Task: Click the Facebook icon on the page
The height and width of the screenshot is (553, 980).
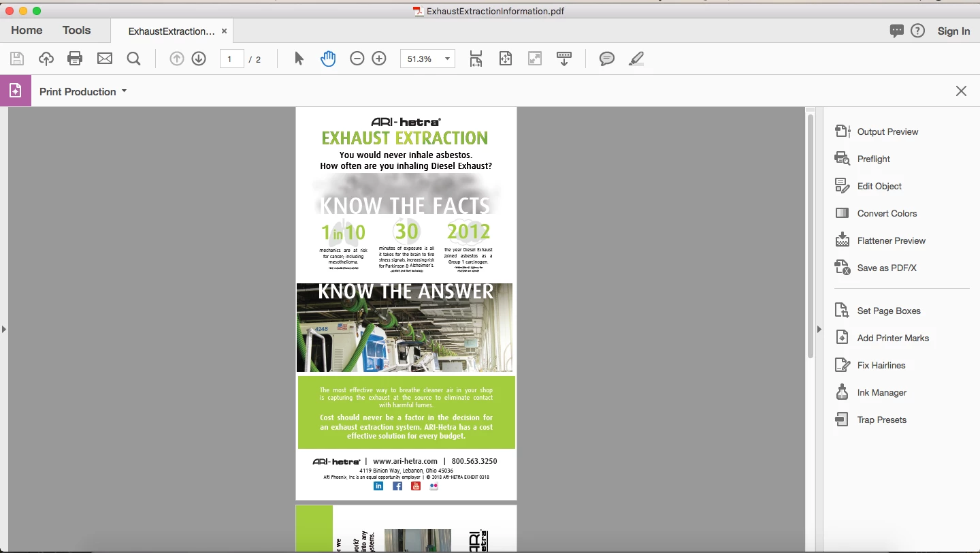Action: 397,486
